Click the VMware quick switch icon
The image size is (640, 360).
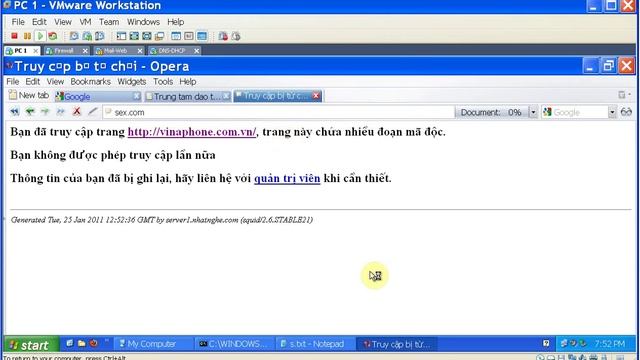[134, 36]
